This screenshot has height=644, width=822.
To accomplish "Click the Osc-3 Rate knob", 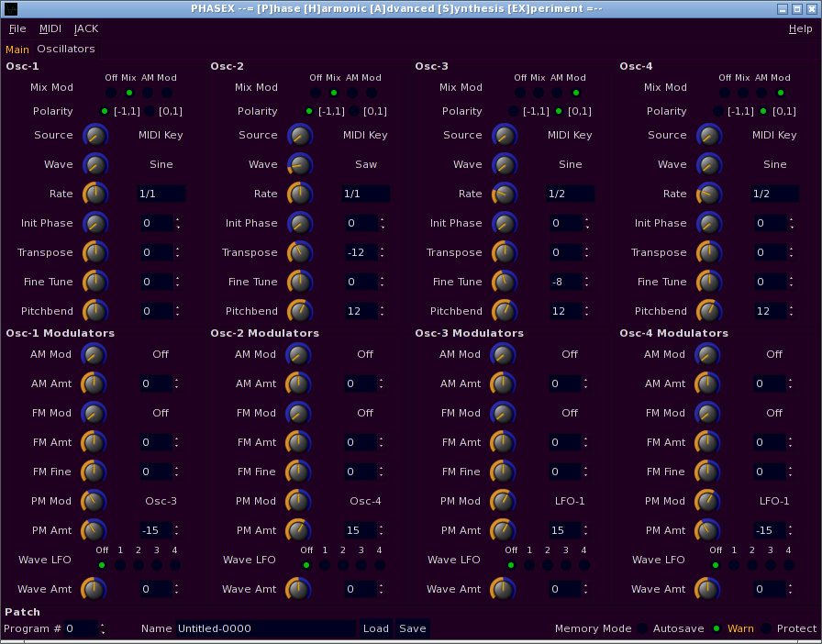I will [x=505, y=194].
